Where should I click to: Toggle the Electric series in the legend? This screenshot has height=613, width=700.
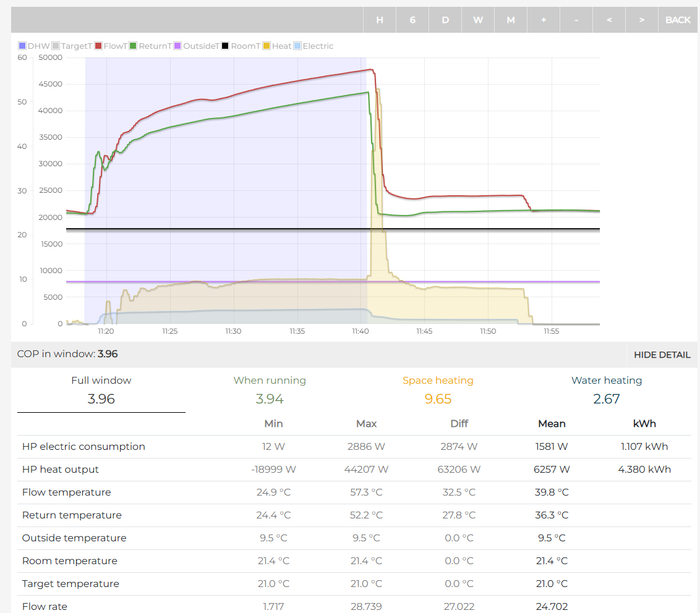tap(297, 46)
